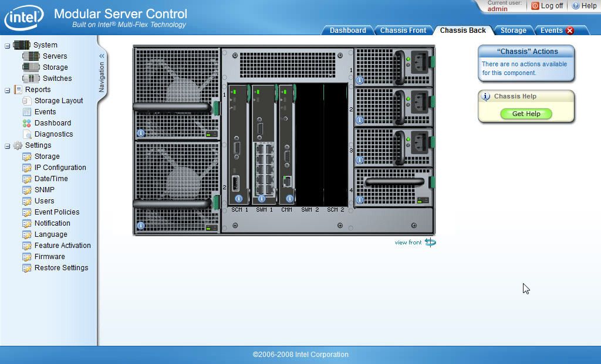This screenshot has height=364, width=601.
Task: Collapse the Navigation panel with the chevron
Action: coord(101,55)
